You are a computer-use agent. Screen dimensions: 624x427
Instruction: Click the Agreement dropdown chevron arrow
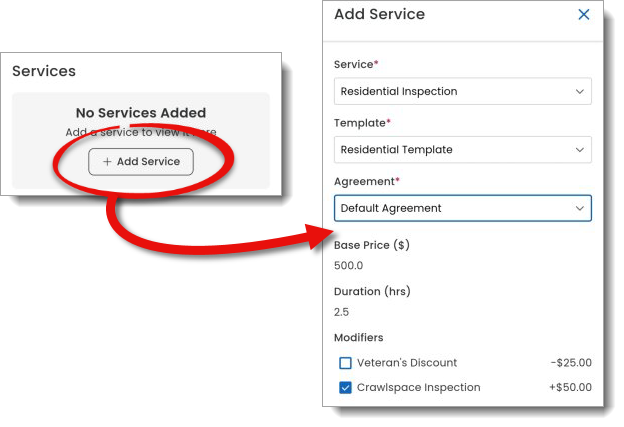pos(579,208)
